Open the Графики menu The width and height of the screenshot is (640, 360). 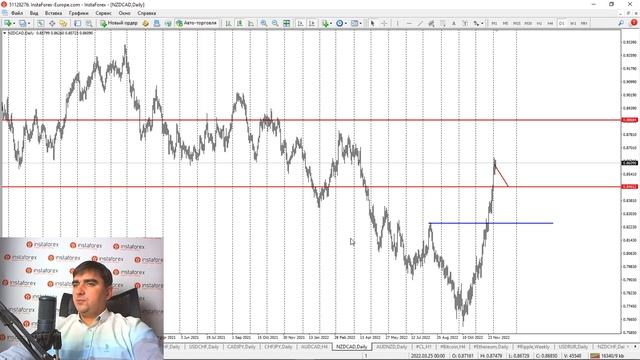click(78, 13)
